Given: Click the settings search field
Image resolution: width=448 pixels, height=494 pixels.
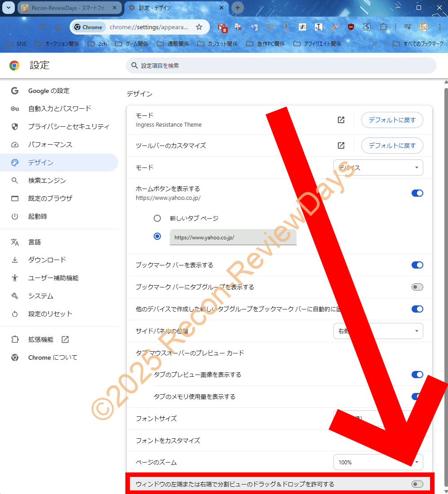Looking at the screenshot, I should 281,66.
